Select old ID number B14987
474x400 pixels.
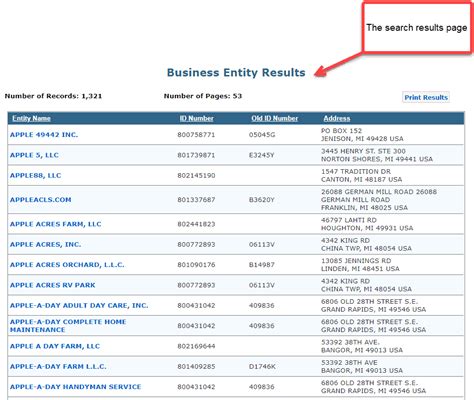pyautogui.click(x=262, y=265)
